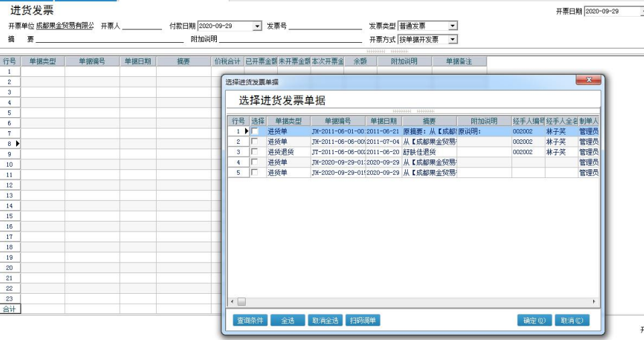Tick the checkbox in dialog row 1
This screenshot has height=340, width=644.
254,132
